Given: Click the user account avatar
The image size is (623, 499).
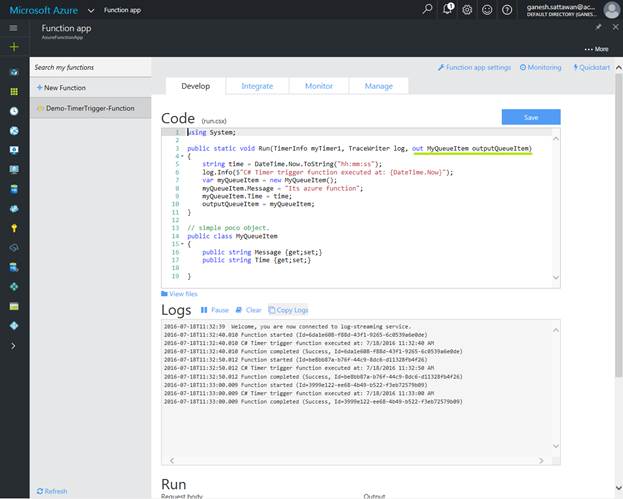Looking at the screenshot, I should click(611, 10).
